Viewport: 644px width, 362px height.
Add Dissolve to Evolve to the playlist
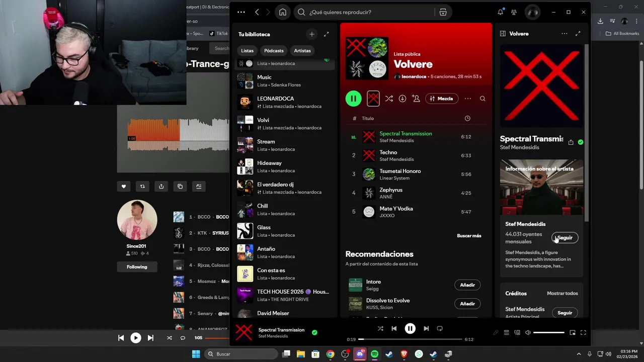[467, 304]
